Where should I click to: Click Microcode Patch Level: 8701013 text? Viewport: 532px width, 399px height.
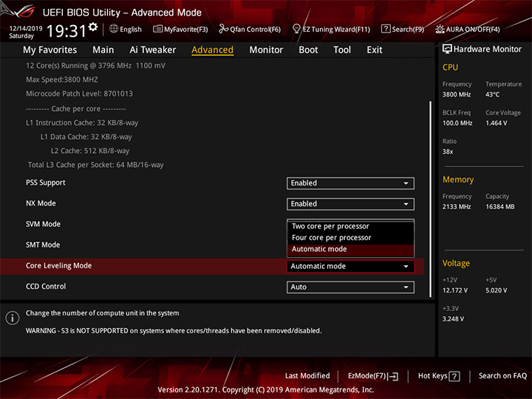coord(79,94)
